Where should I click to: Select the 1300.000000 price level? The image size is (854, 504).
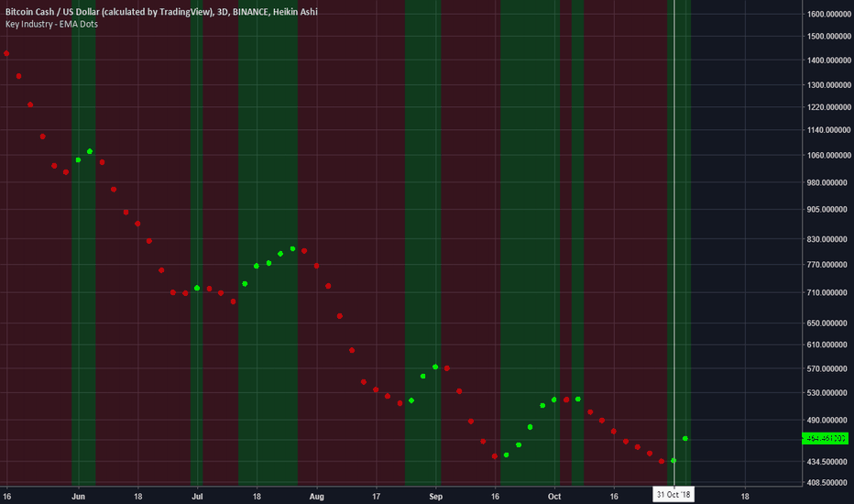tap(828, 85)
